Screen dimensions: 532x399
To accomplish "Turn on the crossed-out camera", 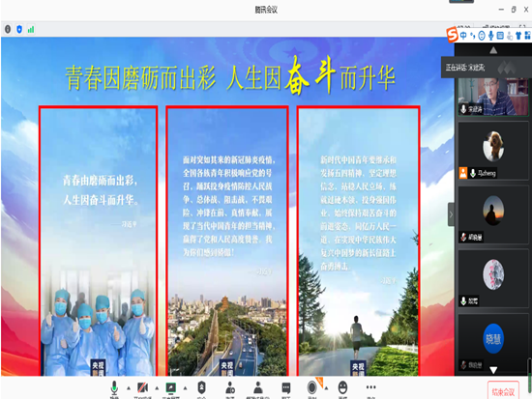I will (142, 387).
